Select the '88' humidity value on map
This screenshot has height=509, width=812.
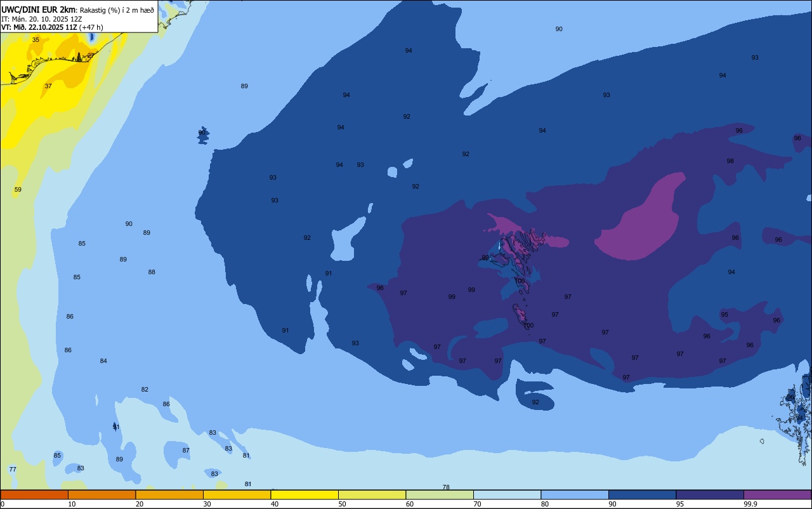[152, 272]
